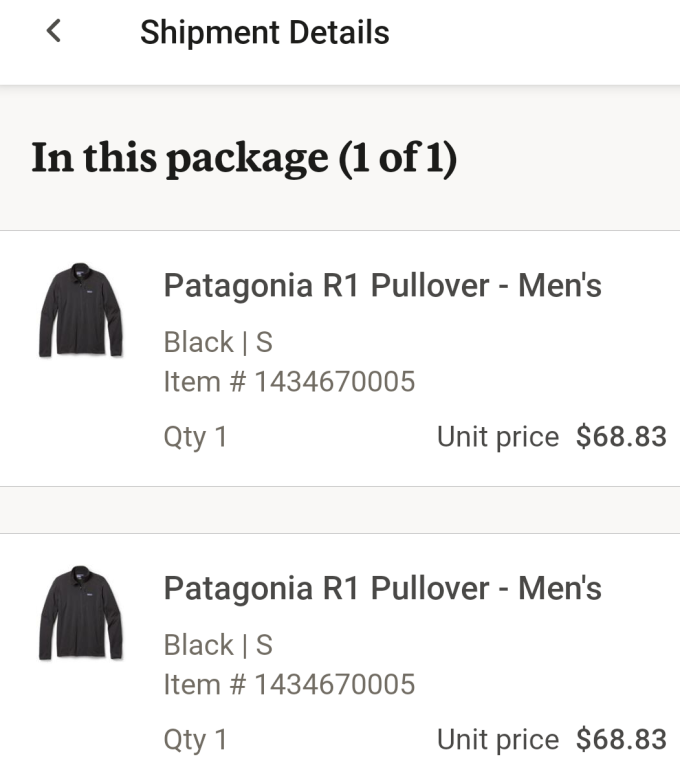
Task: Tap the Shipment Details header title
Action: [x=265, y=33]
